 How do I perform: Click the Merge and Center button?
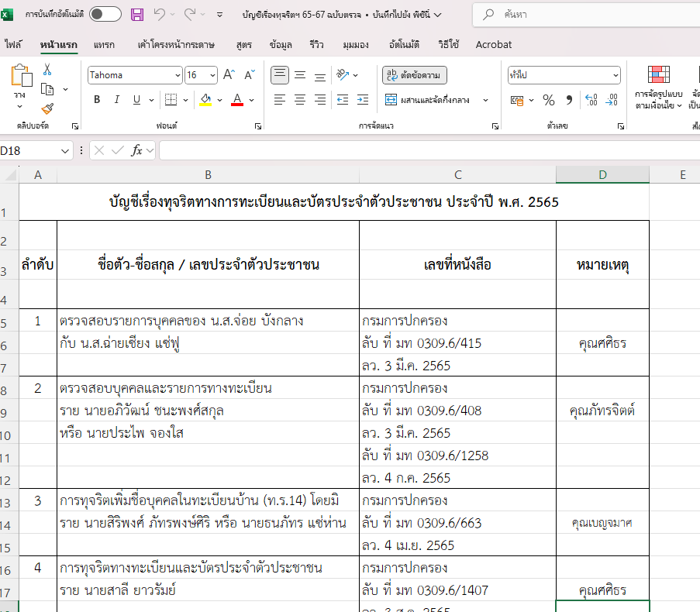pyautogui.click(x=428, y=100)
